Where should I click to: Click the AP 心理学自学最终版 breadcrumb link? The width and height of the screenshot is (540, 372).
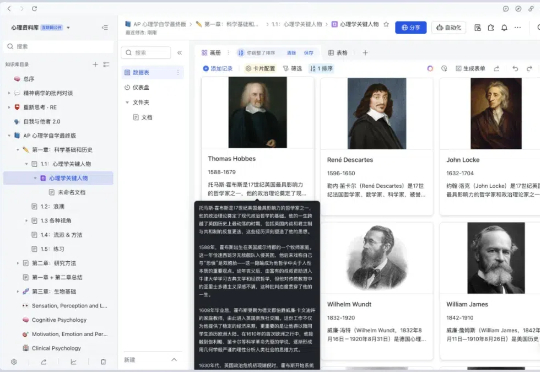pos(156,24)
